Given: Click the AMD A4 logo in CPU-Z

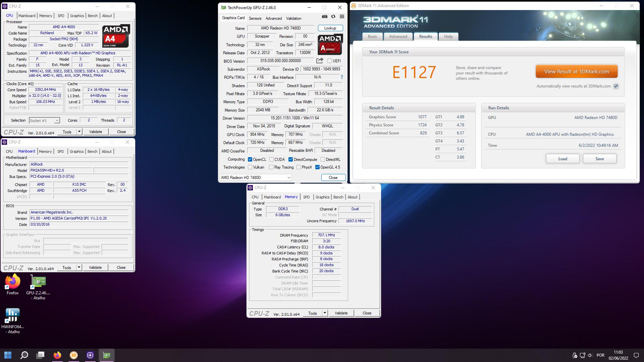Looking at the screenshot, I should (x=116, y=36).
